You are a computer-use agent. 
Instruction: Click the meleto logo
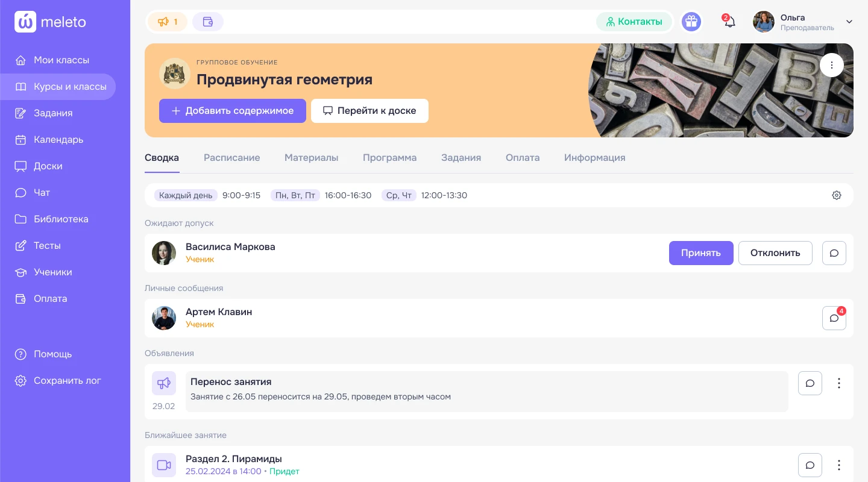51,22
